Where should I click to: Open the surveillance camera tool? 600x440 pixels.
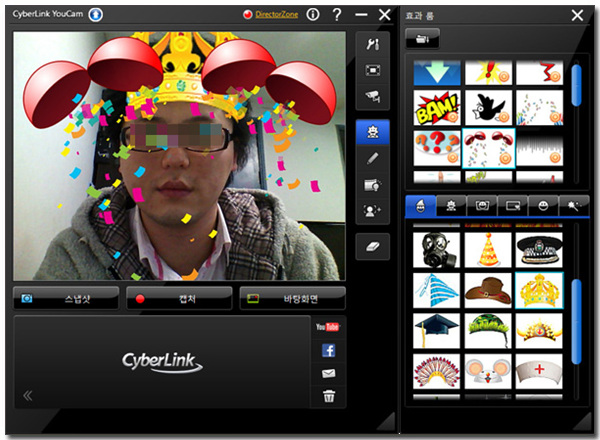point(372,97)
